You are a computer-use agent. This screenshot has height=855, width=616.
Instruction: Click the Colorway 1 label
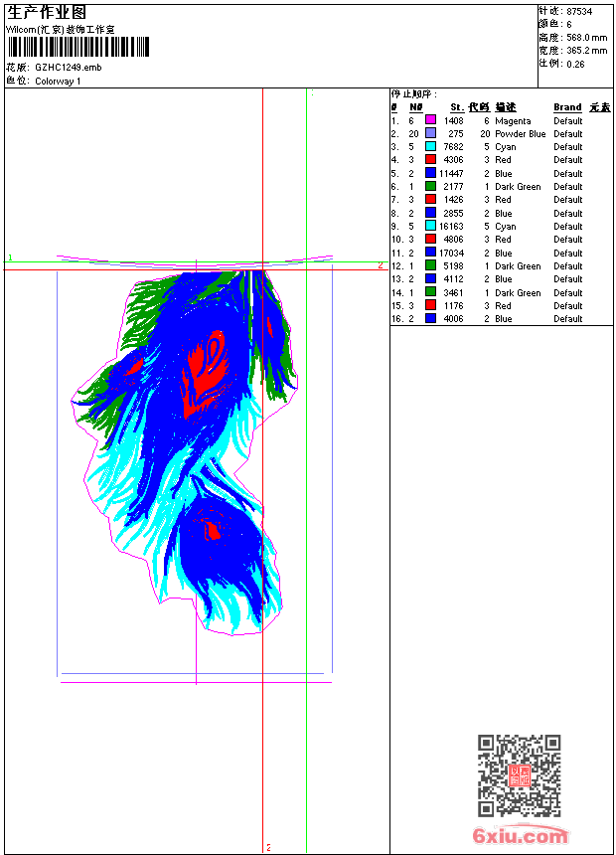point(58,82)
